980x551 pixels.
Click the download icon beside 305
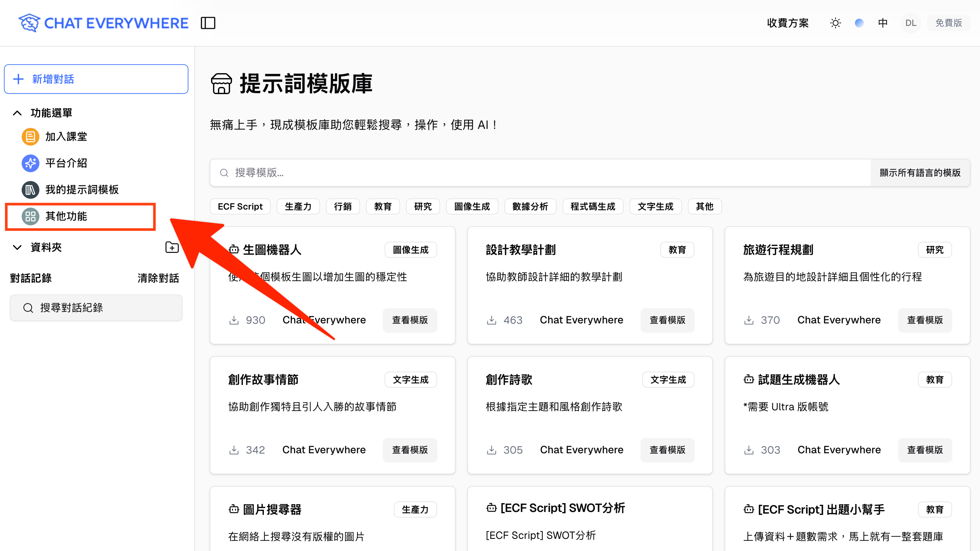click(492, 450)
